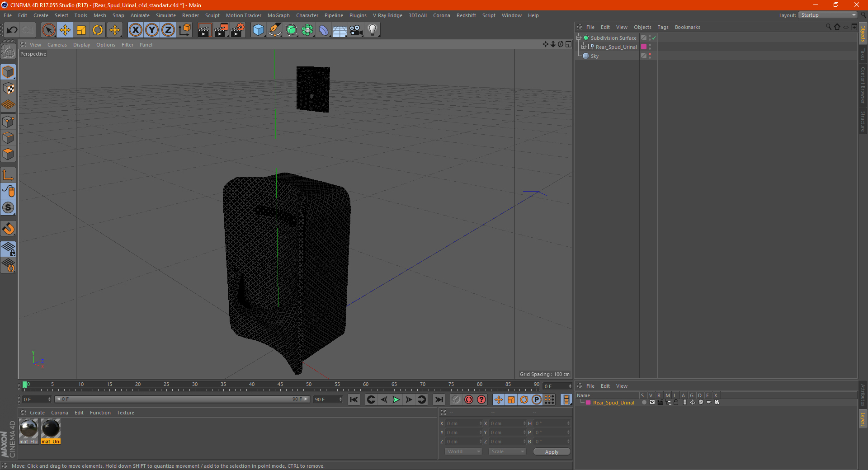Viewport: 868px width, 470px height.
Task: Open the World coordinate dropdown
Action: coord(463,451)
